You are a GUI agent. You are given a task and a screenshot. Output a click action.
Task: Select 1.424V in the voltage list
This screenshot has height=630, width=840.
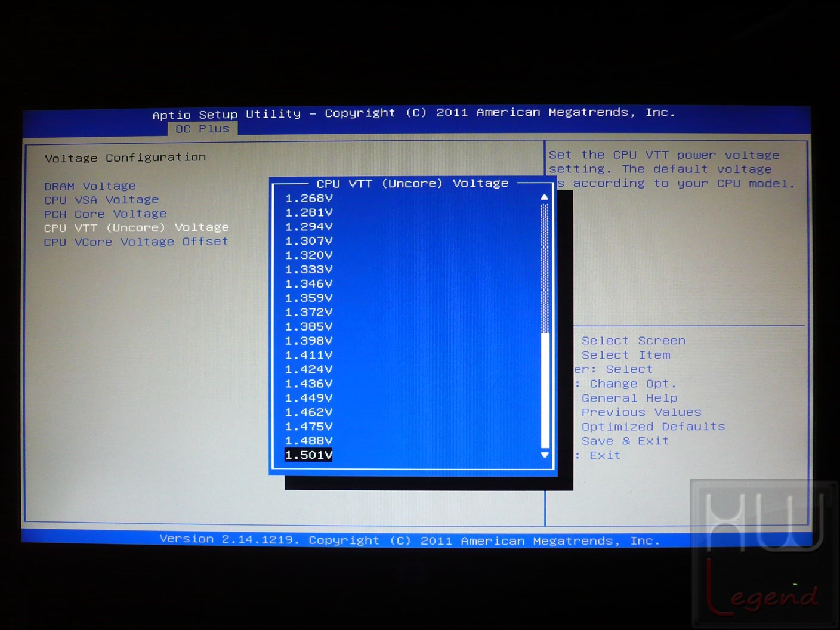click(x=309, y=369)
